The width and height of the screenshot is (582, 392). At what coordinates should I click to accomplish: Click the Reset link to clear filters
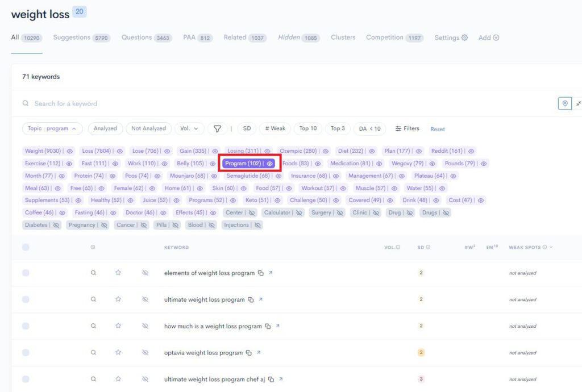tap(437, 130)
